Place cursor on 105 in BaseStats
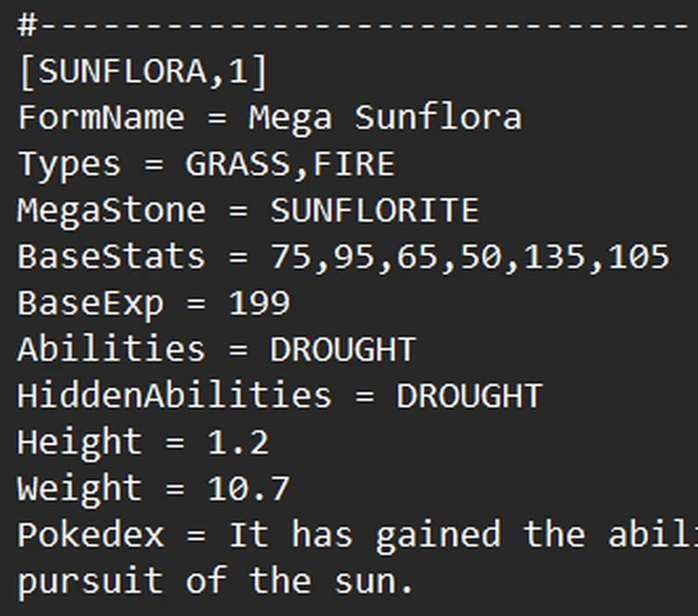 [x=638, y=257]
